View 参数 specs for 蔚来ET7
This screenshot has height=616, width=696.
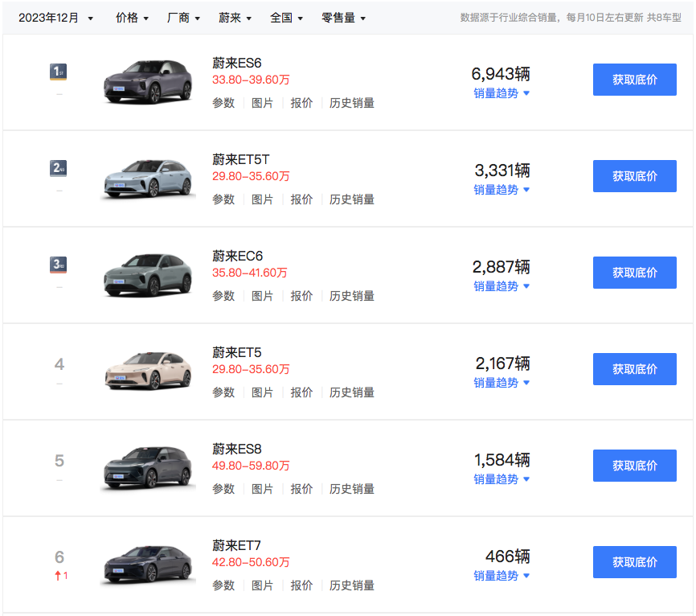pyautogui.click(x=223, y=585)
